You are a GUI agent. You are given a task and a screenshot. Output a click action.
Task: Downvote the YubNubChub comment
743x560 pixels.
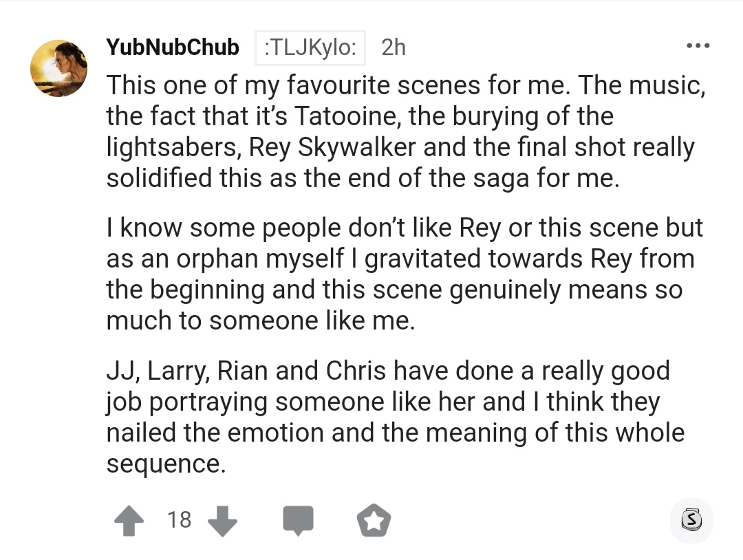tap(222, 521)
